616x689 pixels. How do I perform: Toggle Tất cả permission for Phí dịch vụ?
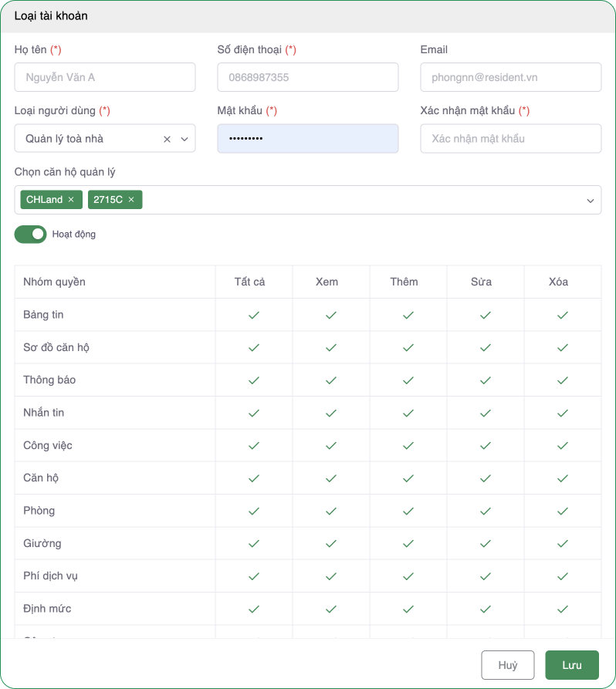tap(254, 576)
